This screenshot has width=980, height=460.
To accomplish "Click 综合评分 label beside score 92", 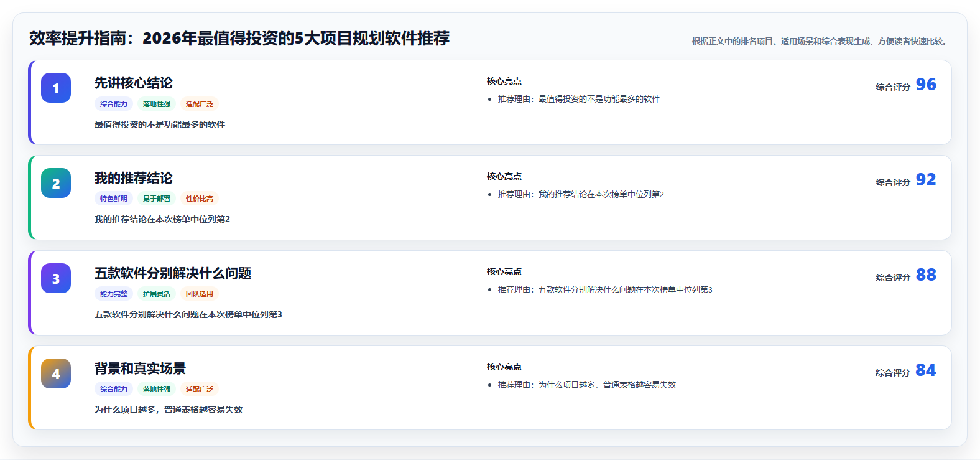I will (x=893, y=182).
